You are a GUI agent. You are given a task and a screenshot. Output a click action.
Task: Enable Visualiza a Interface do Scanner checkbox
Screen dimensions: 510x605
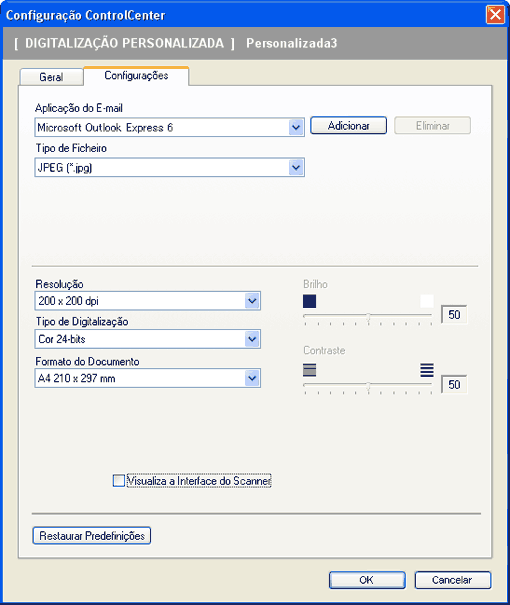pos(119,481)
